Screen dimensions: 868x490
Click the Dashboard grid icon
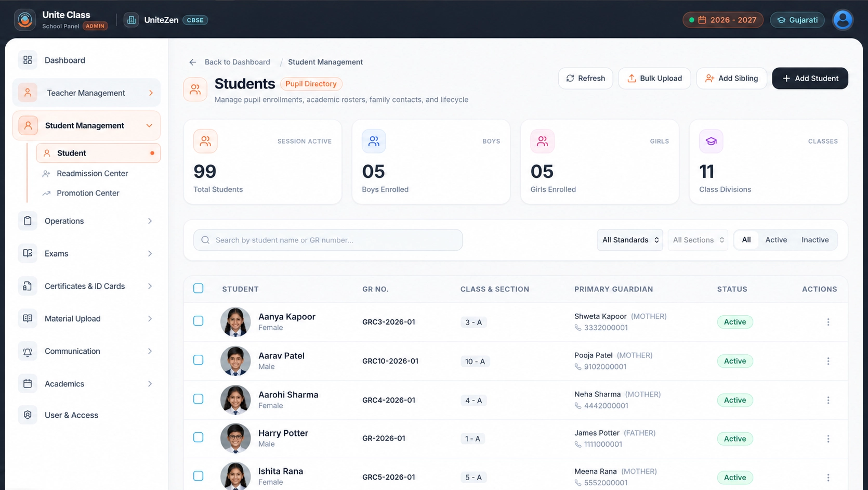click(x=28, y=60)
